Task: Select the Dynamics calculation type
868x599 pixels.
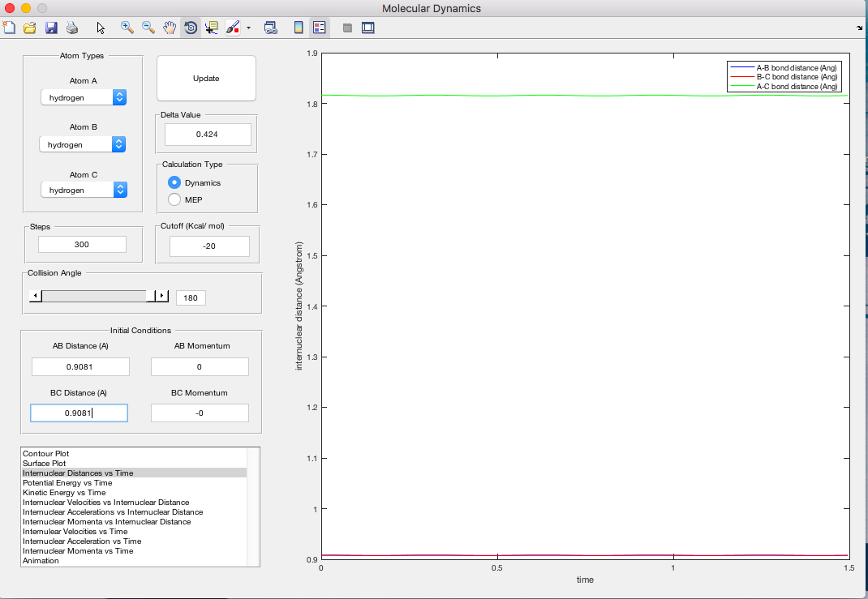Action: pyautogui.click(x=174, y=182)
